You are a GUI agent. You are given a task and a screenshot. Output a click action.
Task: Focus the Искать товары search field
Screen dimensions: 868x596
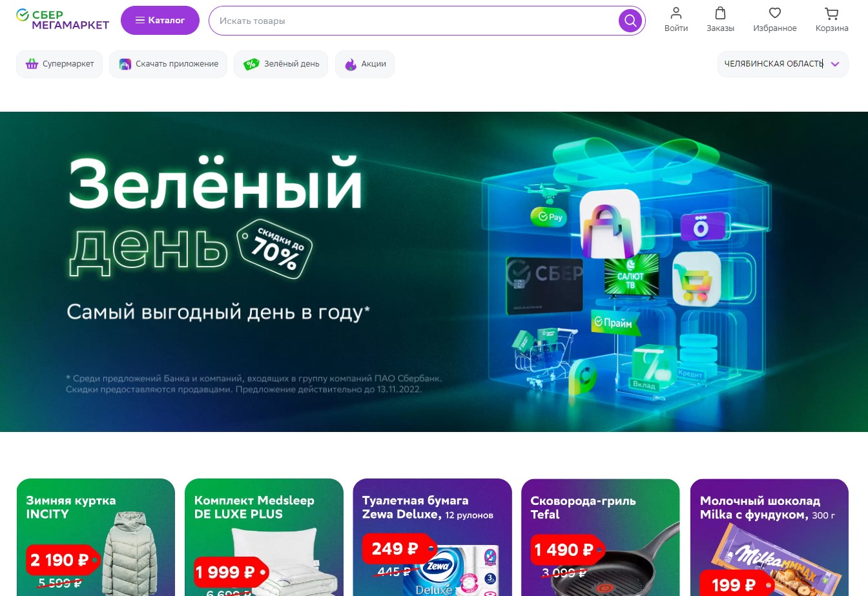coord(413,21)
